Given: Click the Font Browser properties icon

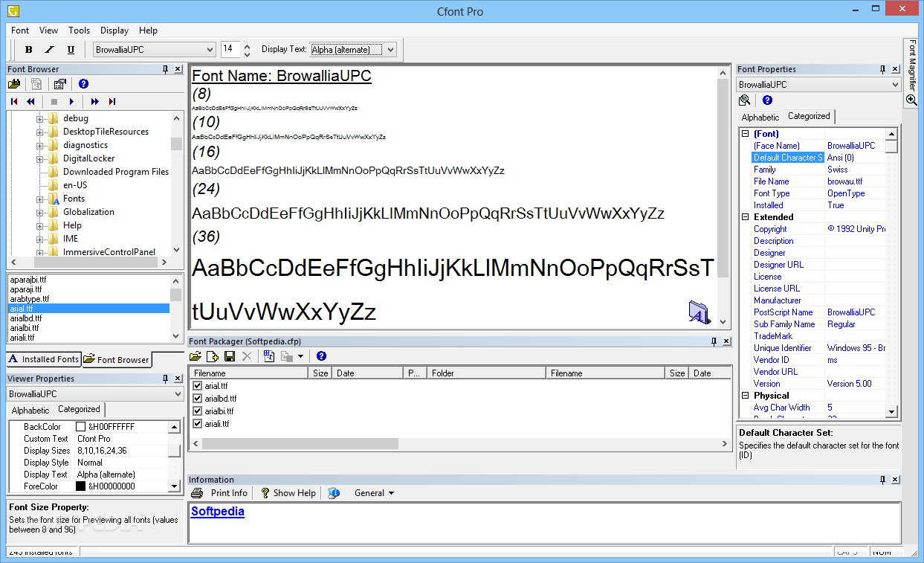Looking at the screenshot, I should [x=59, y=84].
